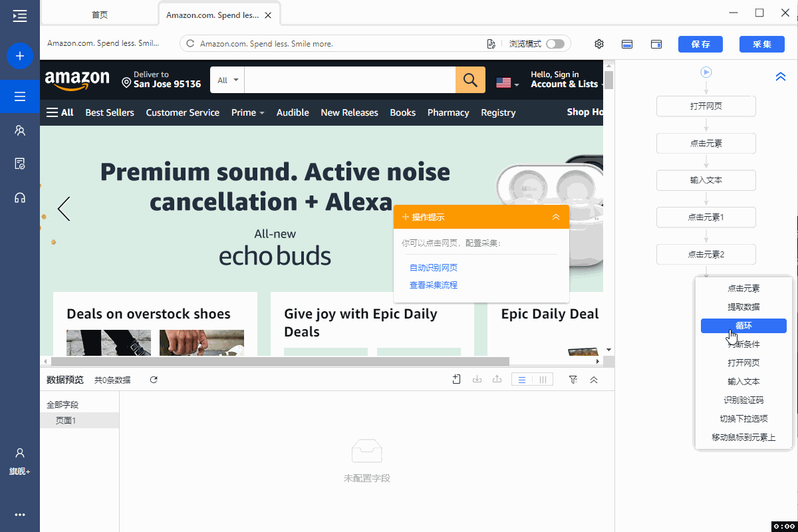Open Best Sellers in Amazon nav

pyautogui.click(x=110, y=112)
